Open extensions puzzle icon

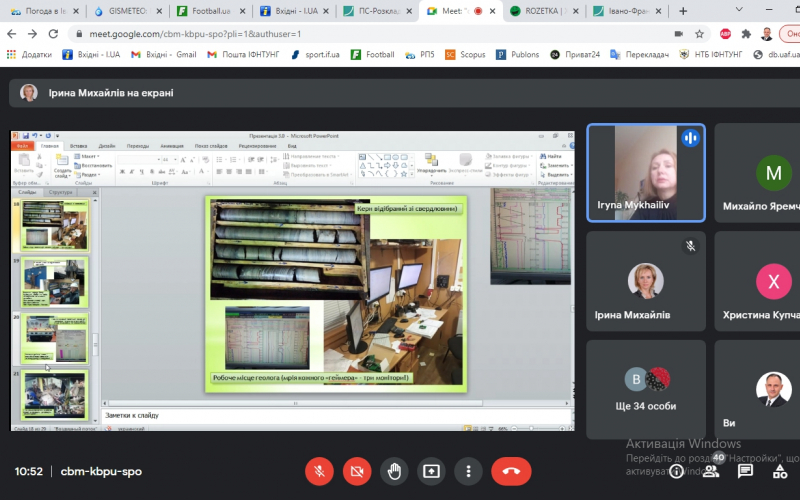coord(746,34)
